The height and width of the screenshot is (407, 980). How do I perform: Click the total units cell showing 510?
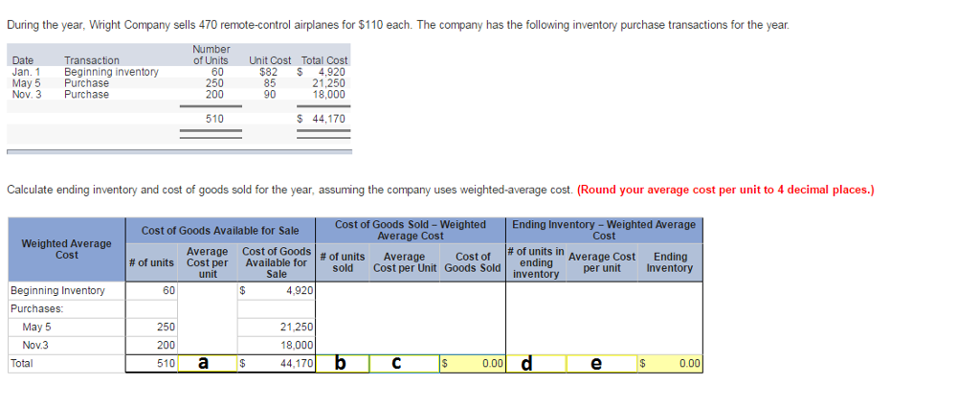click(152, 363)
